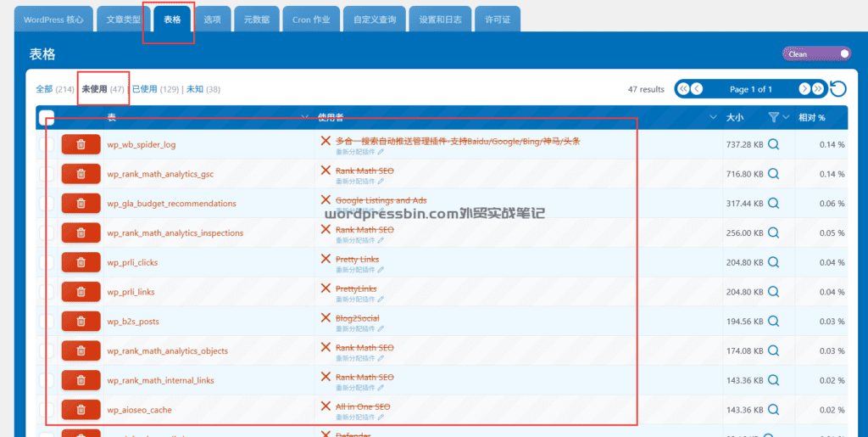Inspect wp_prli_clicks with the magnifier icon

pos(774,262)
